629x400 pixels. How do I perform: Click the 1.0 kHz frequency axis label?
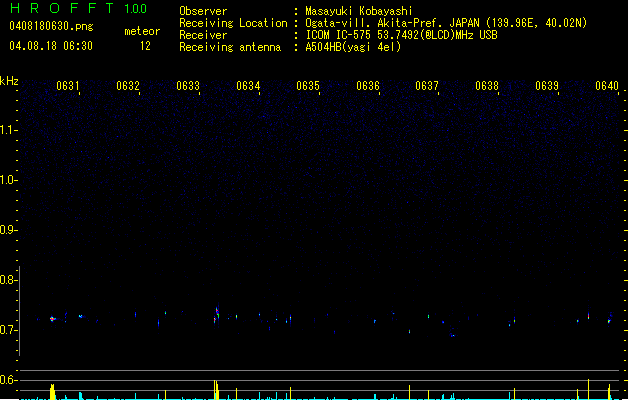point(8,180)
